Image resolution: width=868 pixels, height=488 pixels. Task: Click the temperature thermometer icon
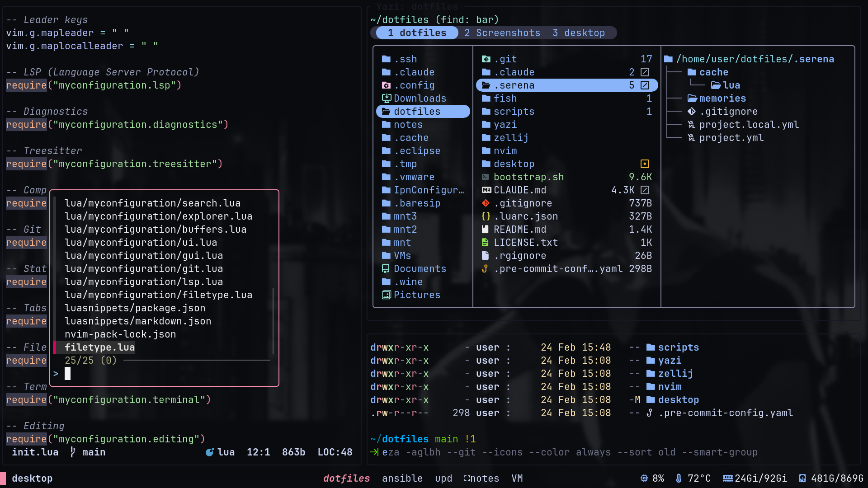pos(679,479)
